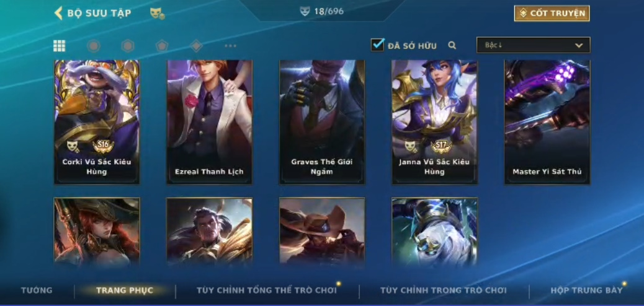The height and width of the screenshot is (306, 644).
Task: Choose the Graves Thế Giới Ngầm skin
Action: 321,122
